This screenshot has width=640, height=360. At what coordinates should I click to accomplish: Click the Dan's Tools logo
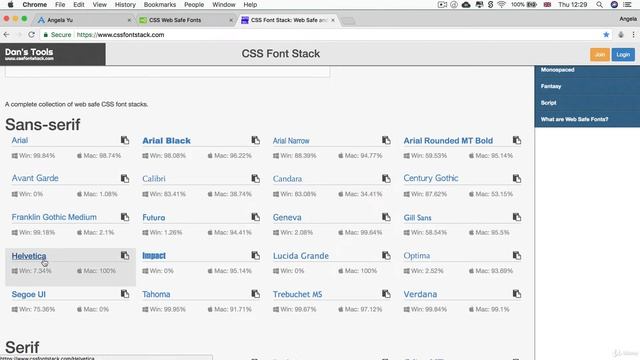coord(29,54)
